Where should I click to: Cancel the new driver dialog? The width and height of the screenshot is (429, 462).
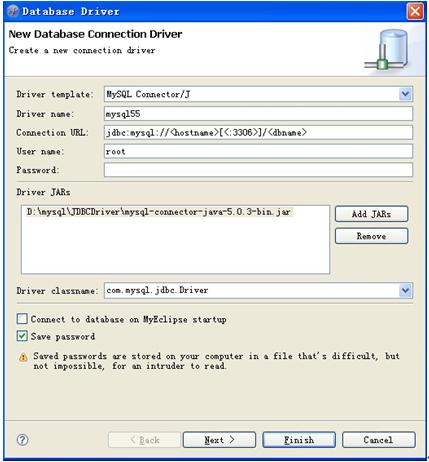(379, 440)
